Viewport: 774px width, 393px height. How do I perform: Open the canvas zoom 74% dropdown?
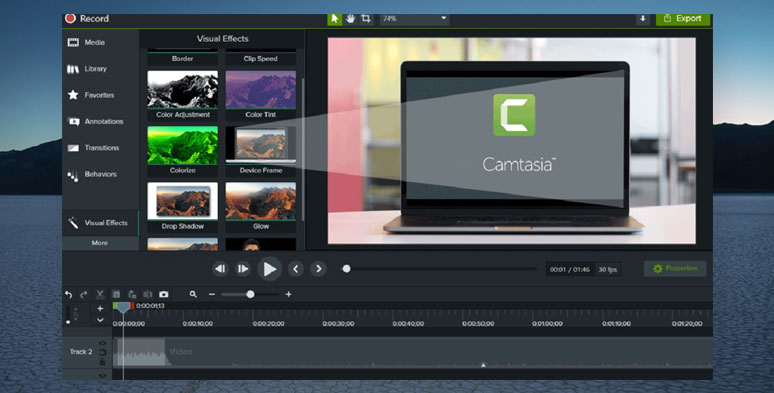(x=415, y=19)
